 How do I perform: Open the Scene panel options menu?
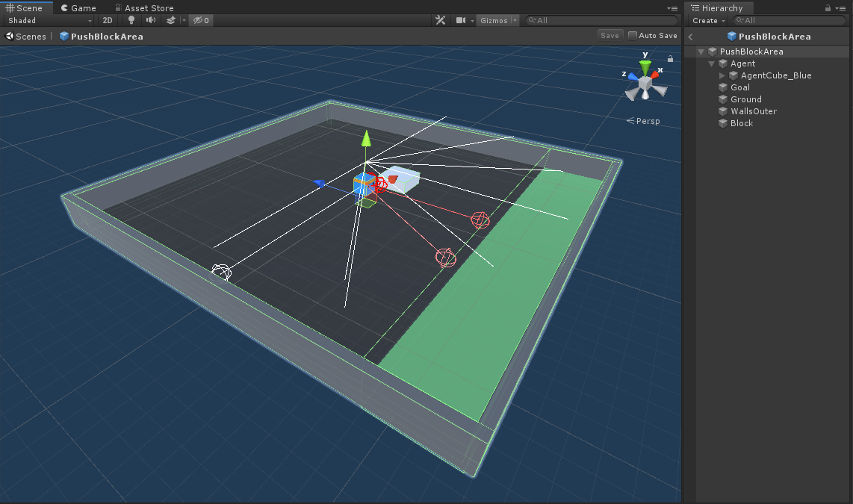(x=672, y=8)
